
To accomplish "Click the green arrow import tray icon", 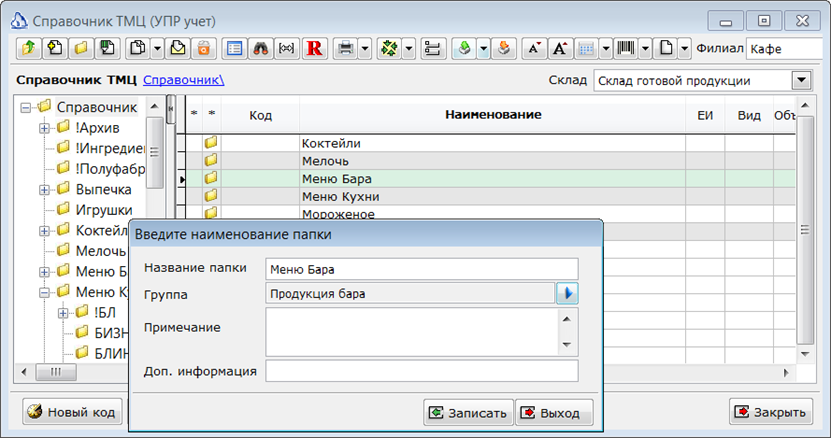I will [464, 49].
